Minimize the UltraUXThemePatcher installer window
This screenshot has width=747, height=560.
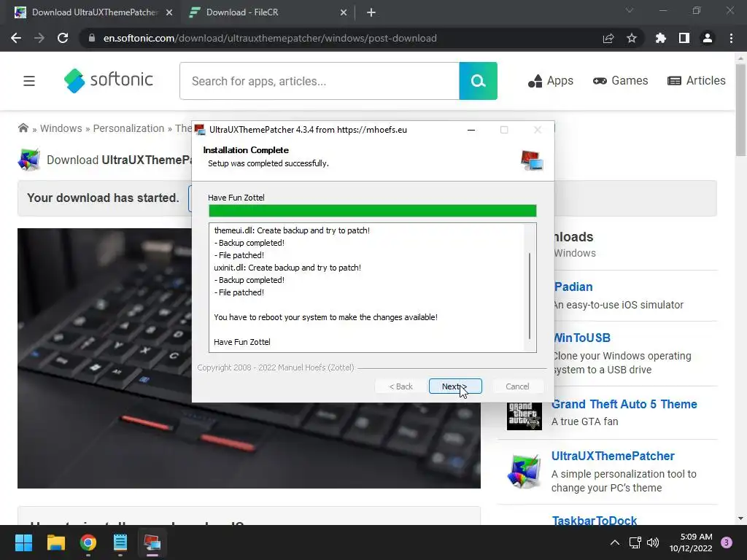(471, 130)
